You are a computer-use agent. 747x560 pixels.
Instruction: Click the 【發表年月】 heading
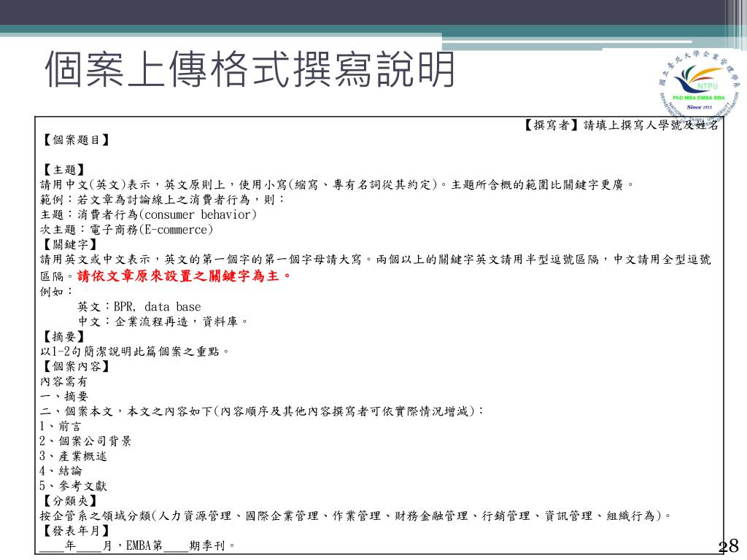(76, 531)
